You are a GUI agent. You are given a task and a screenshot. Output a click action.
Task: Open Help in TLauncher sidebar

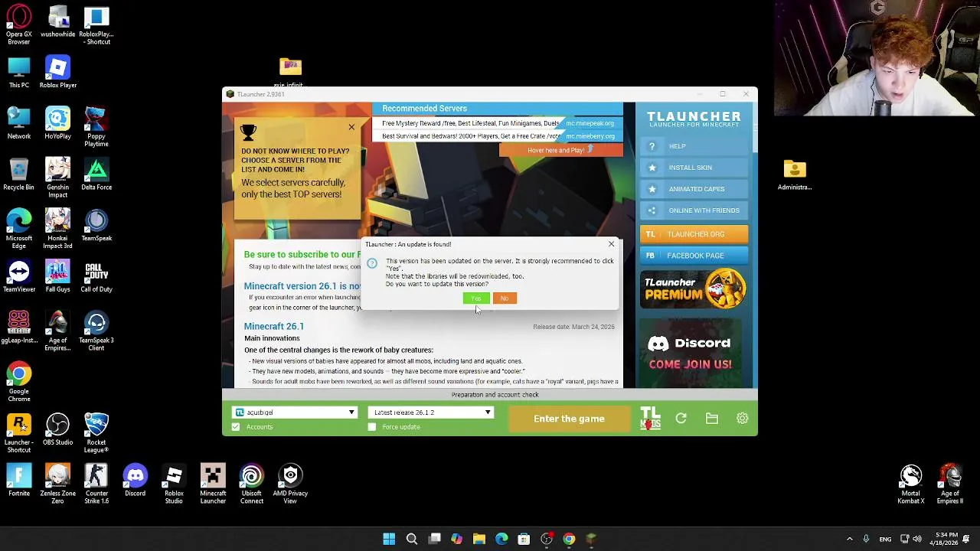(x=694, y=146)
